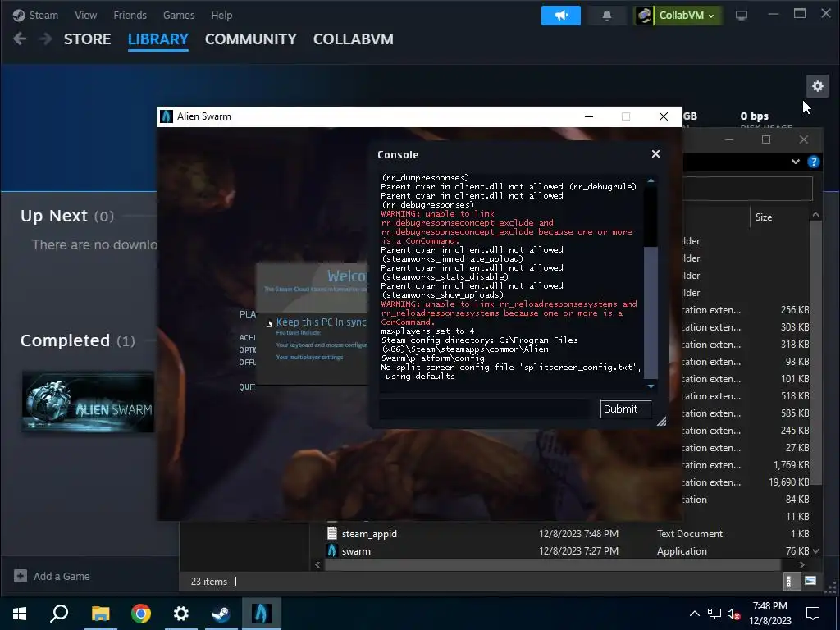Open File Explorer help icon
Screen dimensions: 840x630
pos(813,162)
